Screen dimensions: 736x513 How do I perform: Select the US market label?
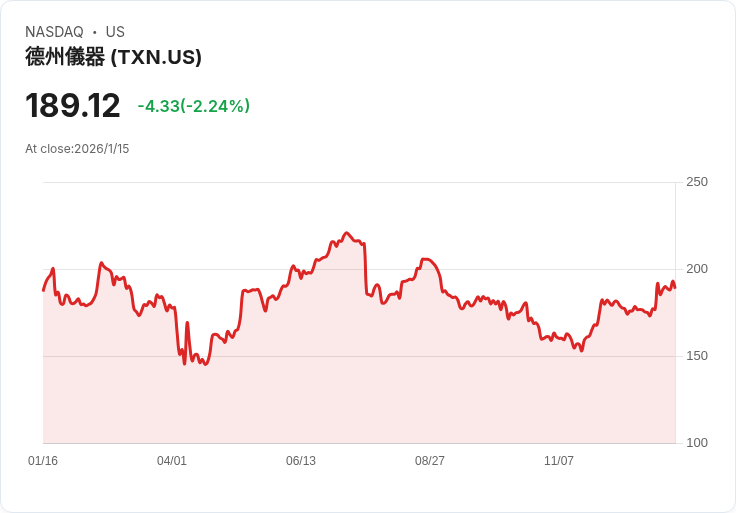[115, 32]
